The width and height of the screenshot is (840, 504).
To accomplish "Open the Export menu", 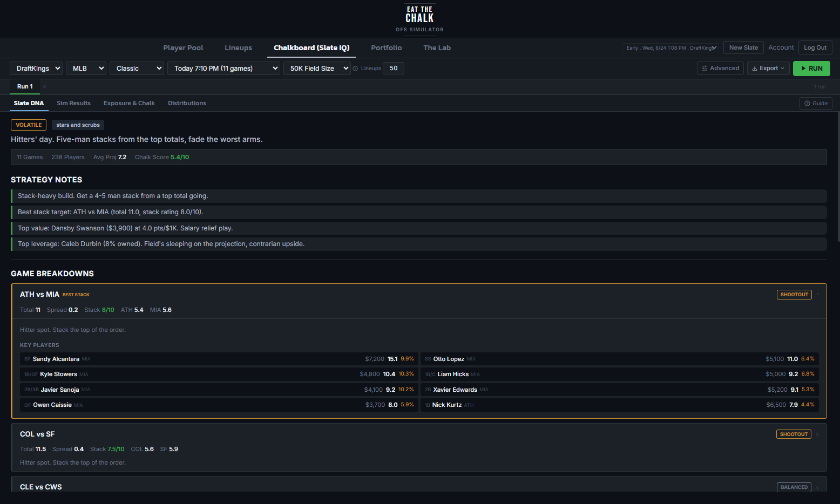I will coord(768,69).
